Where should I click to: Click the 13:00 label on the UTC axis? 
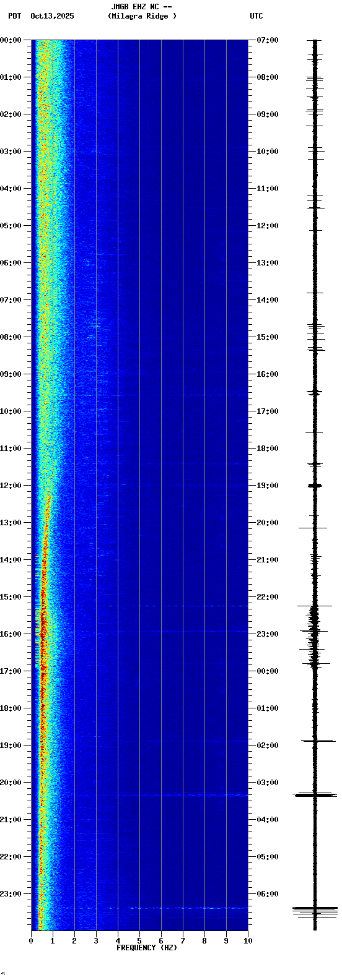(268, 263)
